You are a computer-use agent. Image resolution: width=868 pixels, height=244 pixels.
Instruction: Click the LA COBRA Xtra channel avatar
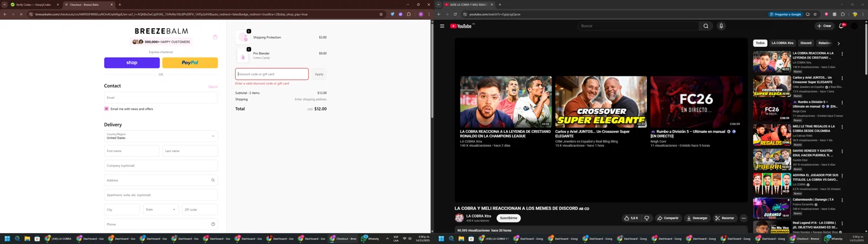click(x=459, y=218)
